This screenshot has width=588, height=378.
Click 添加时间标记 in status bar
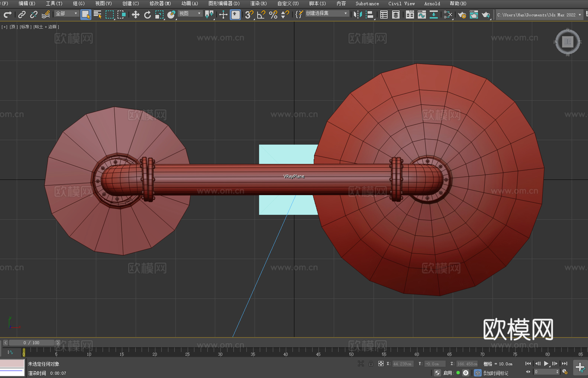(x=495, y=373)
